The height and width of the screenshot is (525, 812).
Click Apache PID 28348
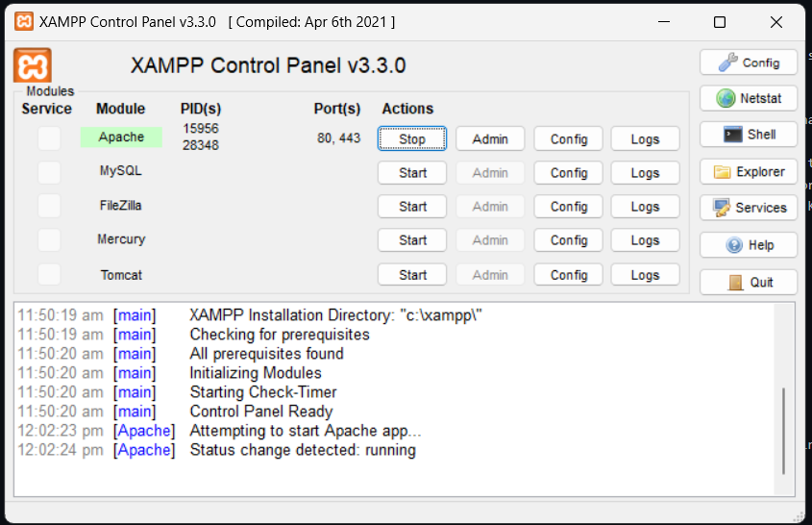coord(201,145)
